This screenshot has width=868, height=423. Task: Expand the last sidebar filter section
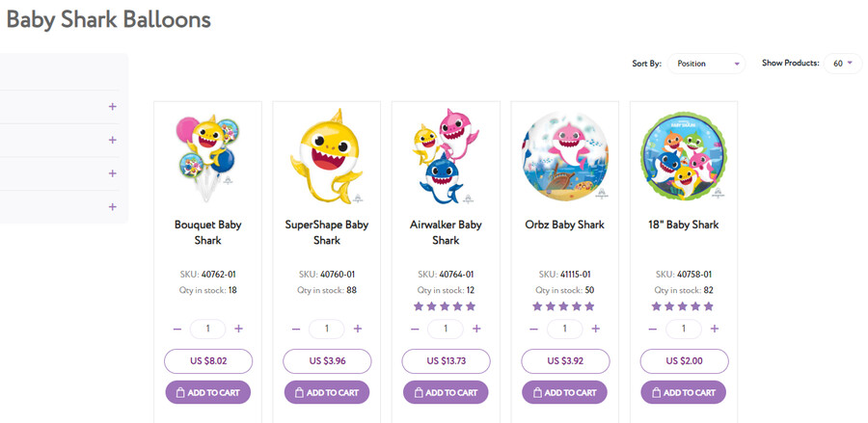113,207
